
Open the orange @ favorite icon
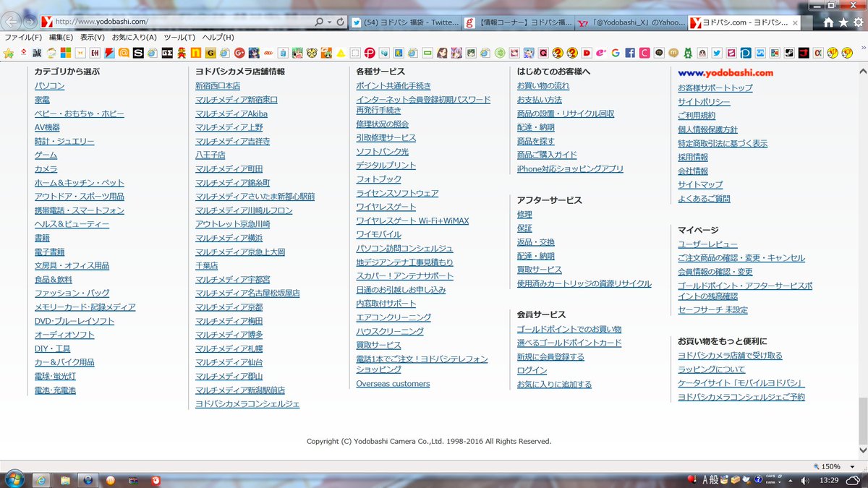point(124,53)
